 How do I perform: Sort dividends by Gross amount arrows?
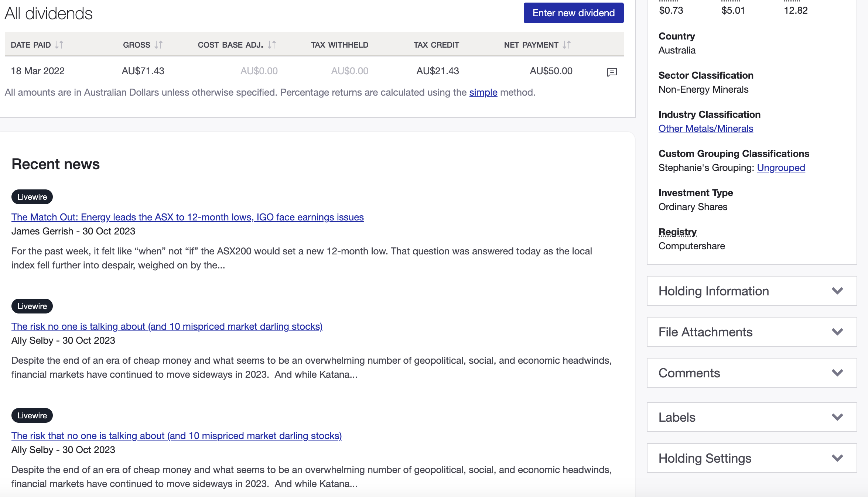click(158, 45)
